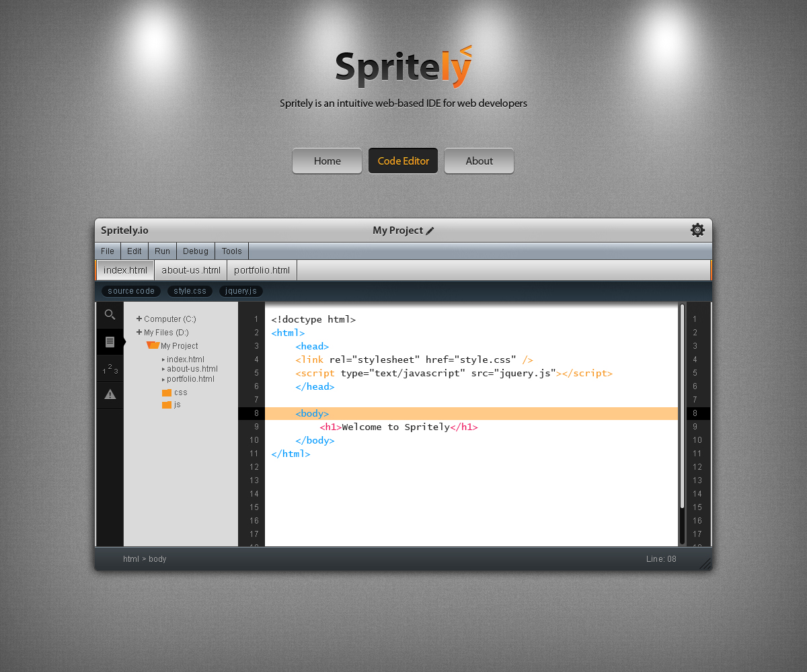Click the doctype html code line
This screenshot has width=807, height=672.
point(313,319)
